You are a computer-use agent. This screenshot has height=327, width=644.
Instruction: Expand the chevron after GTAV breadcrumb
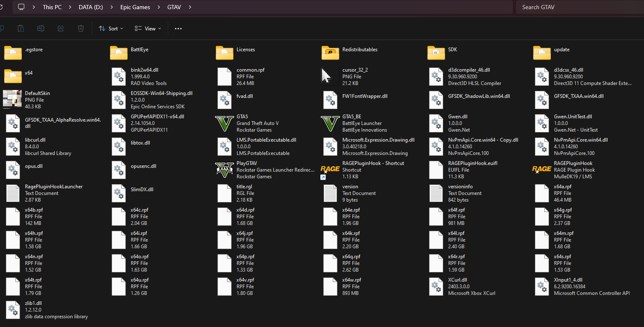(190, 7)
